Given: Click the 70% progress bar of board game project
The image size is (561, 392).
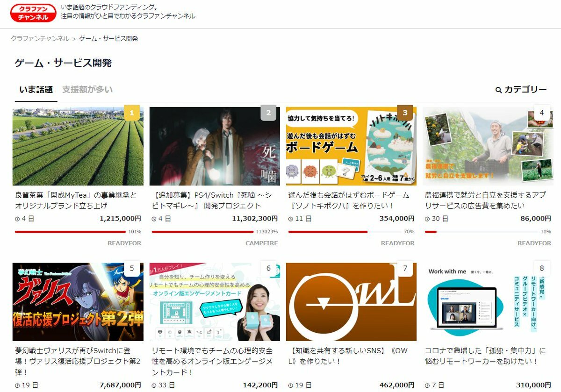Looking at the screenshot, I should click(x=345, y=231).
